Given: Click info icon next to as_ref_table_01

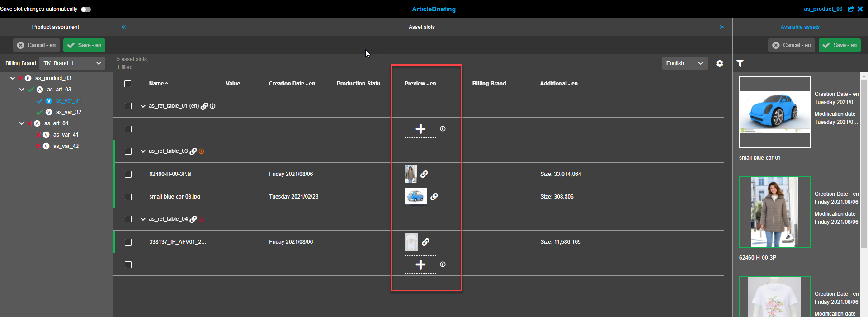Looking at the screenshot, I should [x=212, y=106].
